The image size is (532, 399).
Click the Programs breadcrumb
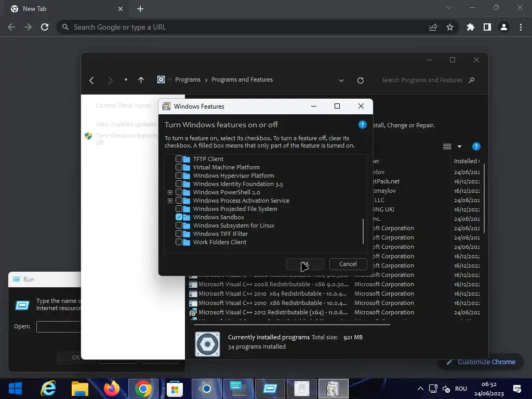coord(188,79)
